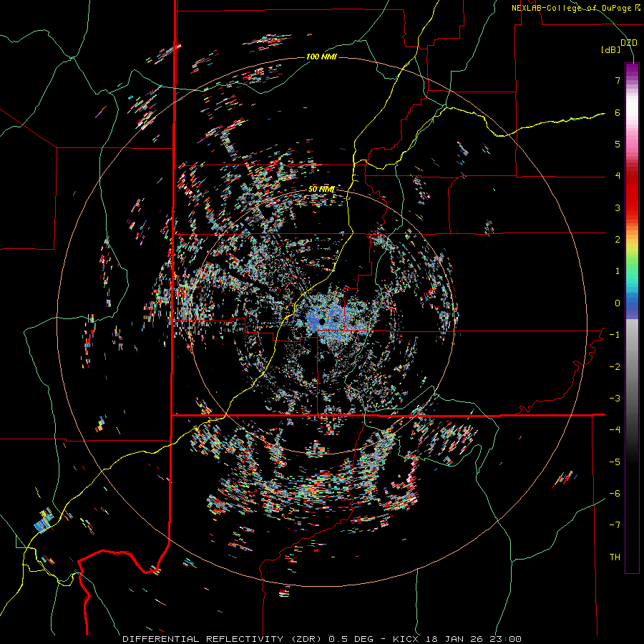Screen dimensions: 644x644
Task: Select the -5 dB tick label
Action: 615,462
